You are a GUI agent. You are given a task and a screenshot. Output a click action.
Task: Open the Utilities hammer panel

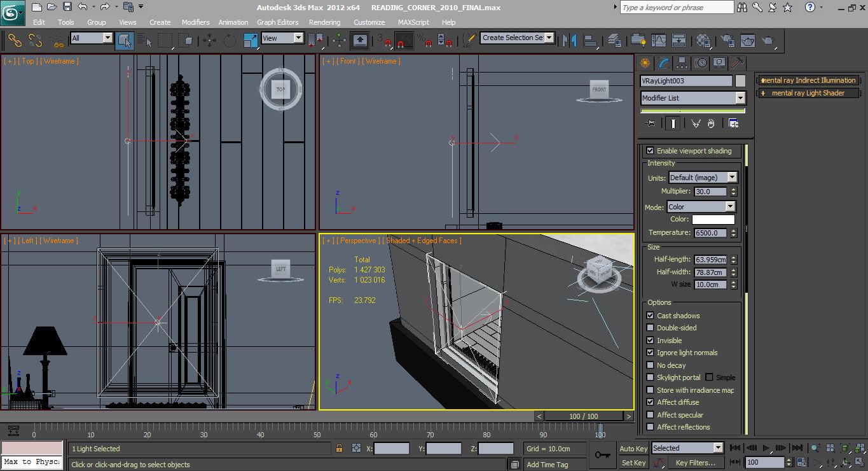click(737, 63)
